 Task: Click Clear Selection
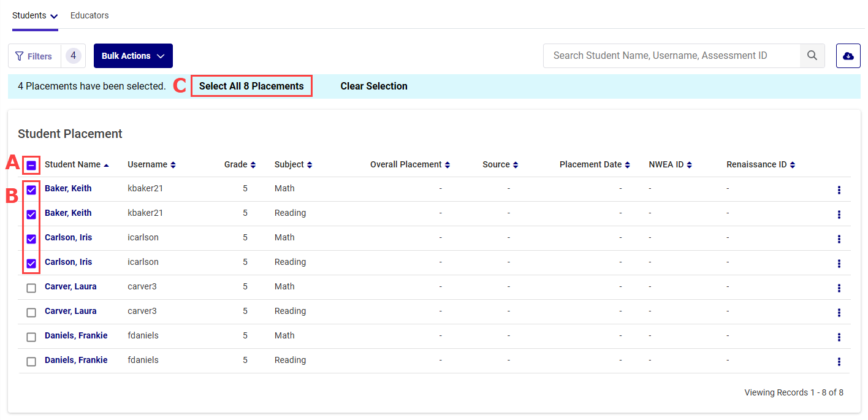click(374, 86)
